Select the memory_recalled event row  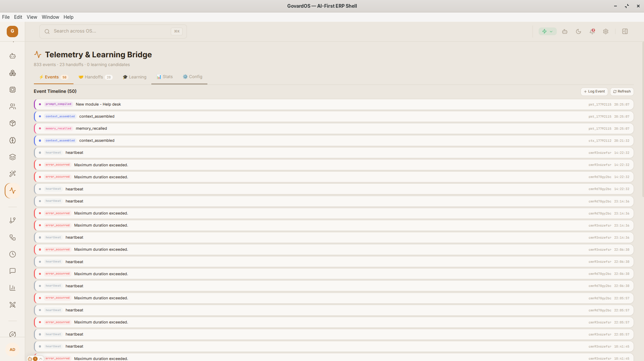[334, 128]
